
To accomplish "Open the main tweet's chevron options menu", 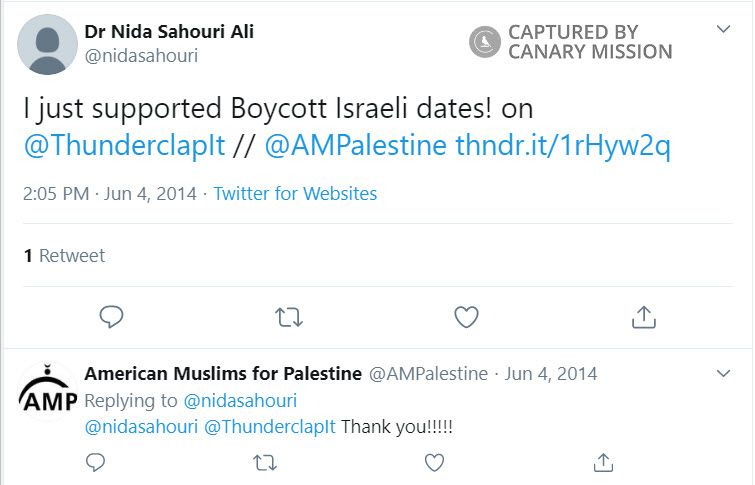I will coord(724,29).
